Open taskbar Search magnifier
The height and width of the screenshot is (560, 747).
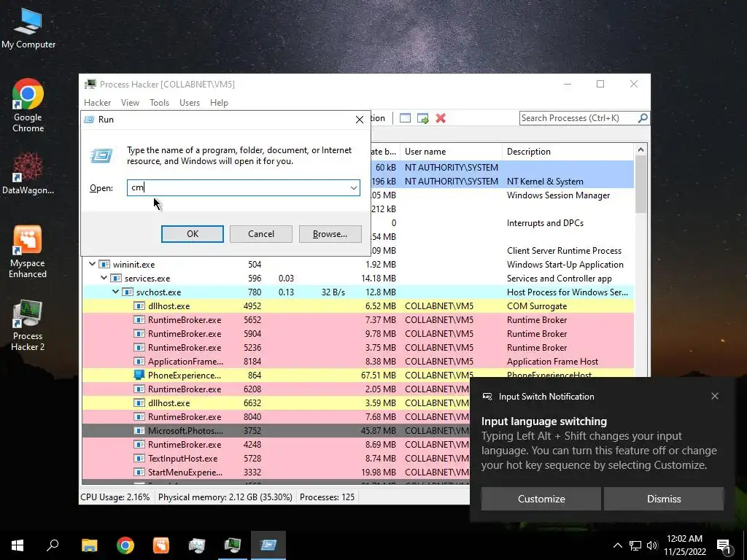(53, 545)
